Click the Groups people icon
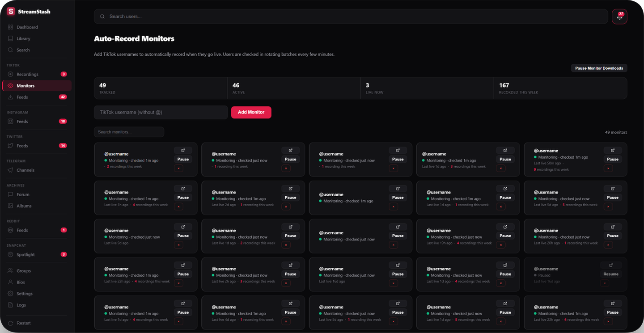 [x=11, y=270]
